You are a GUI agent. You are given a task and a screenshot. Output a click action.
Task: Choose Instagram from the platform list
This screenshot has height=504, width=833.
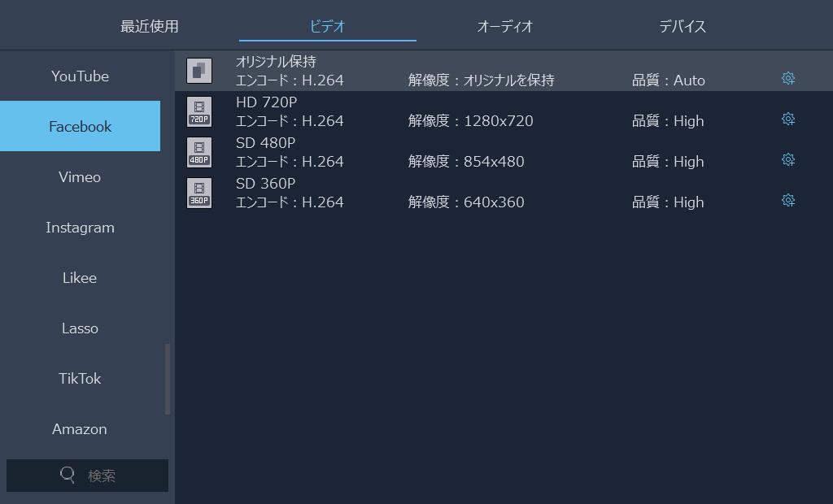point(81,228)
